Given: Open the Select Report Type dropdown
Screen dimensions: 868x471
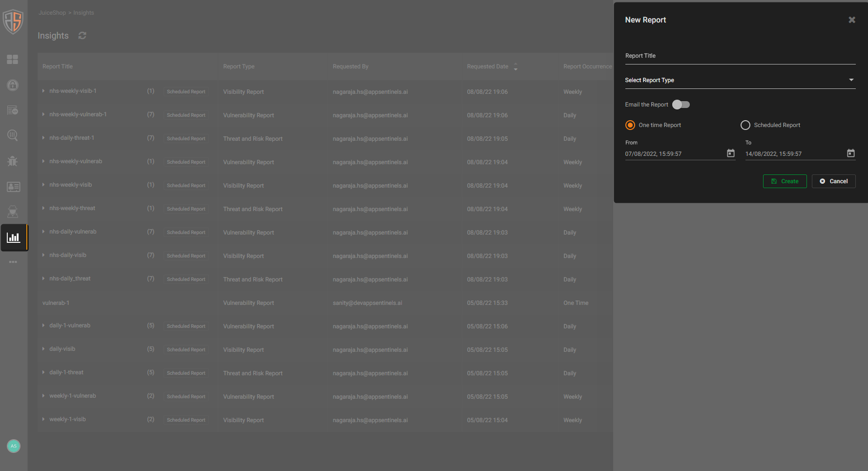Looking at the screenshot, I should click(x=740, y=80).
